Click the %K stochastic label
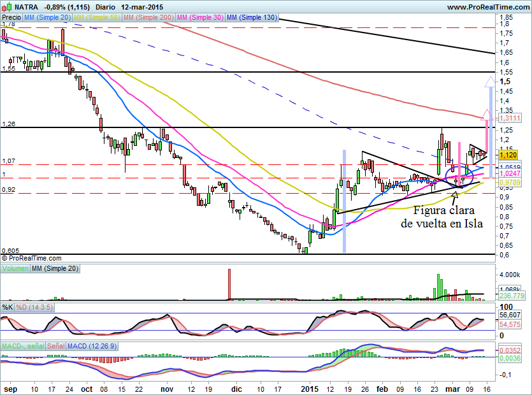The height and width of the screenshot is (395, 532). (8, 308)
